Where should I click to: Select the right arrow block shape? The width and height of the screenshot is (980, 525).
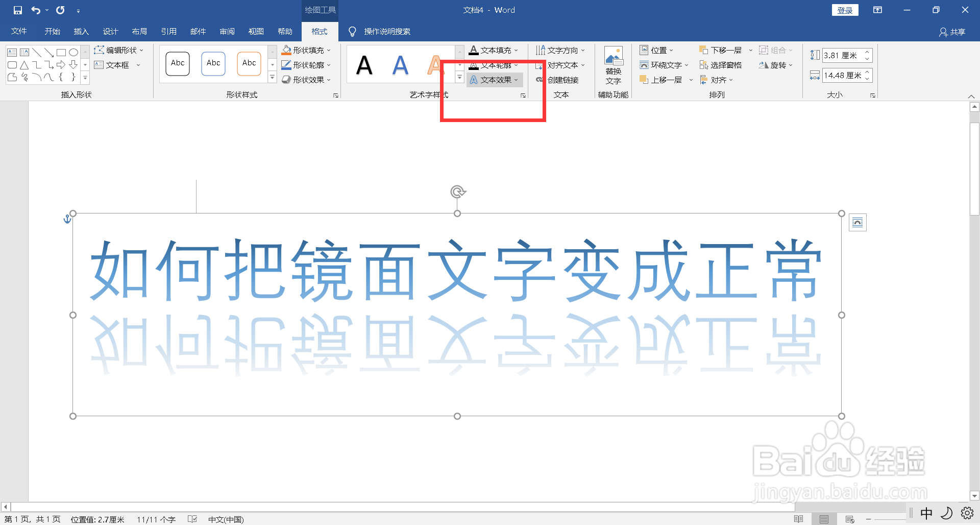(x=61, y=65)
